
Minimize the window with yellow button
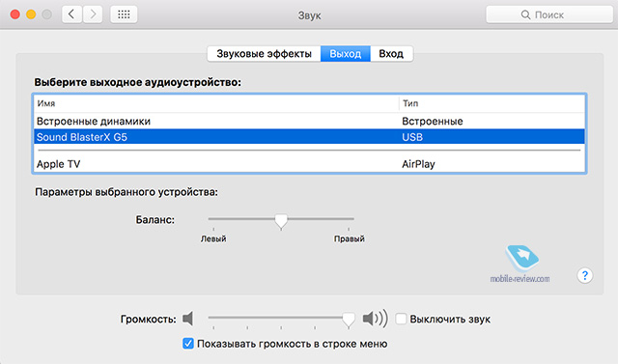(31, 14)
